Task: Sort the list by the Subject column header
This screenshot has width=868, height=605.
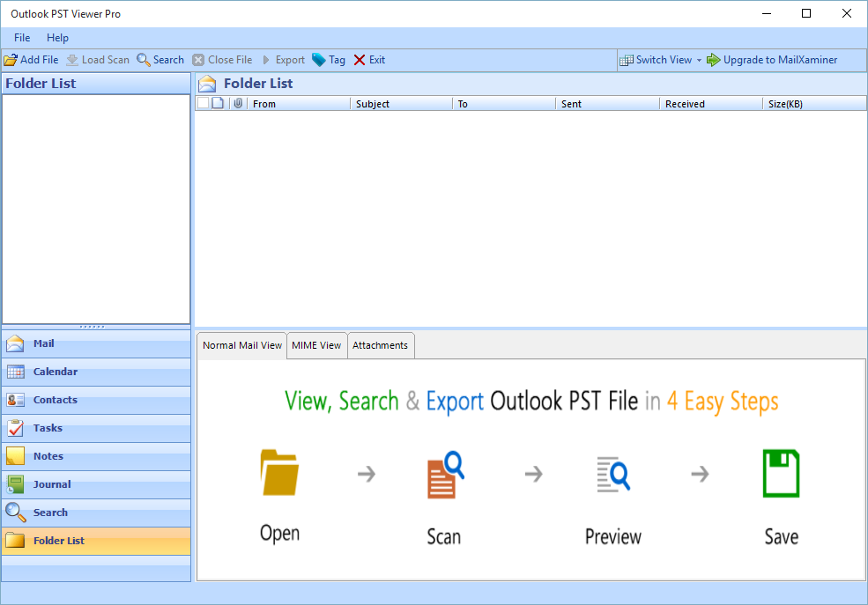Action: [x=401, y=104]
